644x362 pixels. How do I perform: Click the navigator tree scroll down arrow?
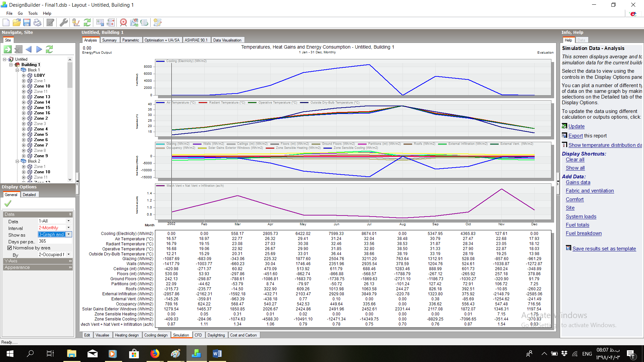pos(70,180)
